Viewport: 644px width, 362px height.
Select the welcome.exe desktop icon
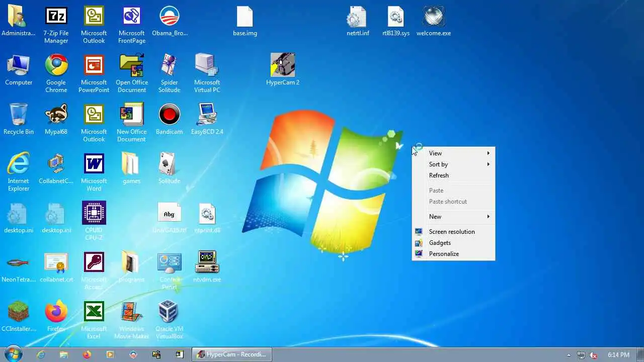434,21
